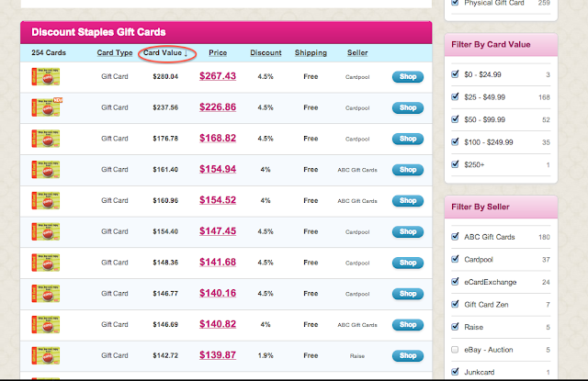Uncheck the Cardpool seller filter
The image size is (588, 381).
click(455, 259)
